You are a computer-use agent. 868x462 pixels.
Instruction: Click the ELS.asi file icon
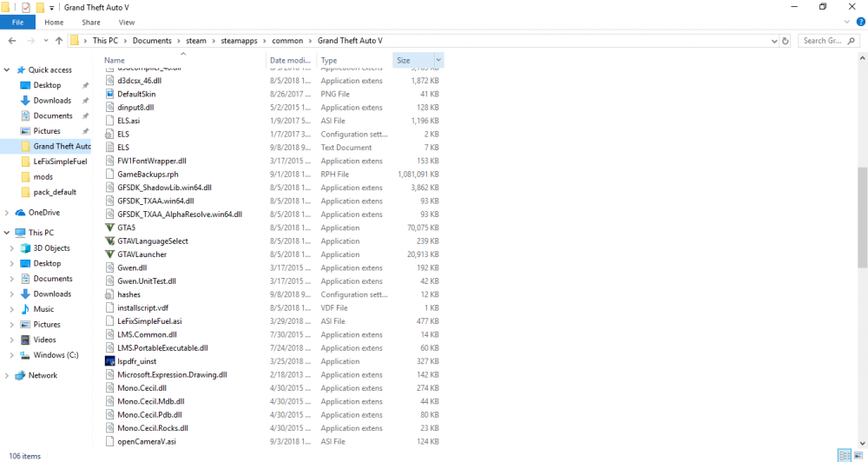tap(109, 121)
